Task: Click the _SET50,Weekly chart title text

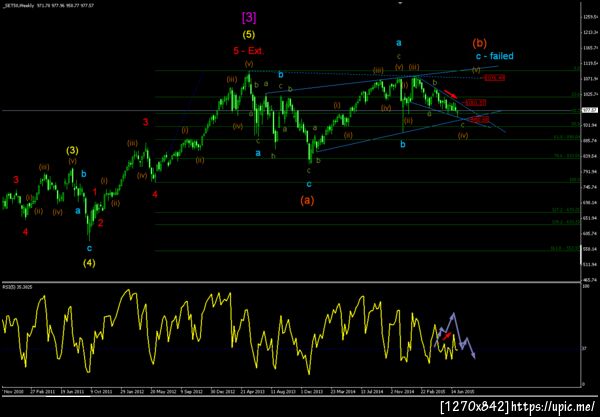Action: pyautogui.click(x=19, y=6)
